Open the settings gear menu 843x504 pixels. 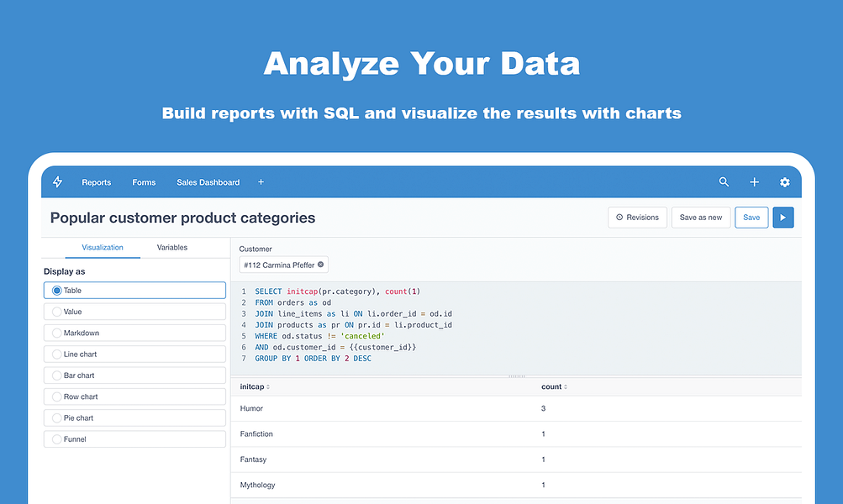pos(784,181)
